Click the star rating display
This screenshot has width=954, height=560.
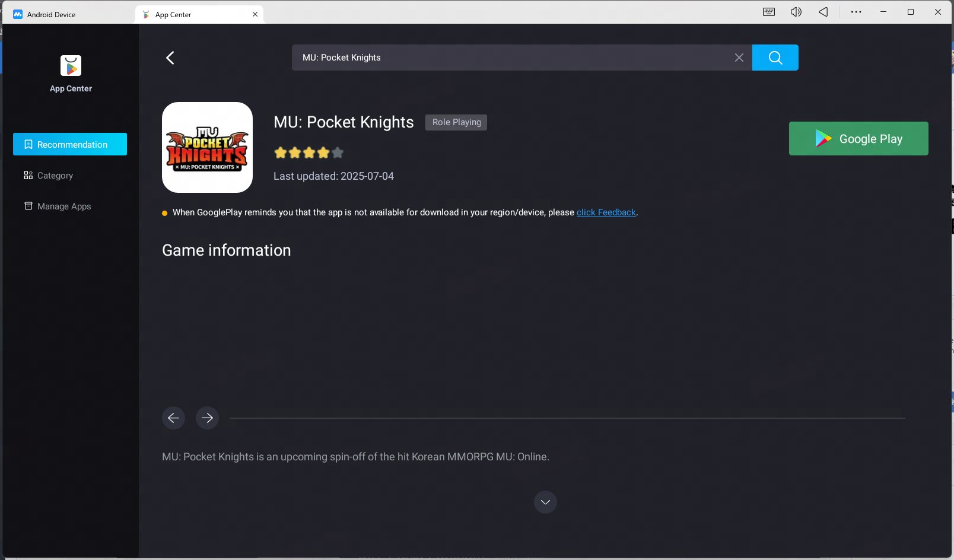pyautogui.click(x=309, y=152)
